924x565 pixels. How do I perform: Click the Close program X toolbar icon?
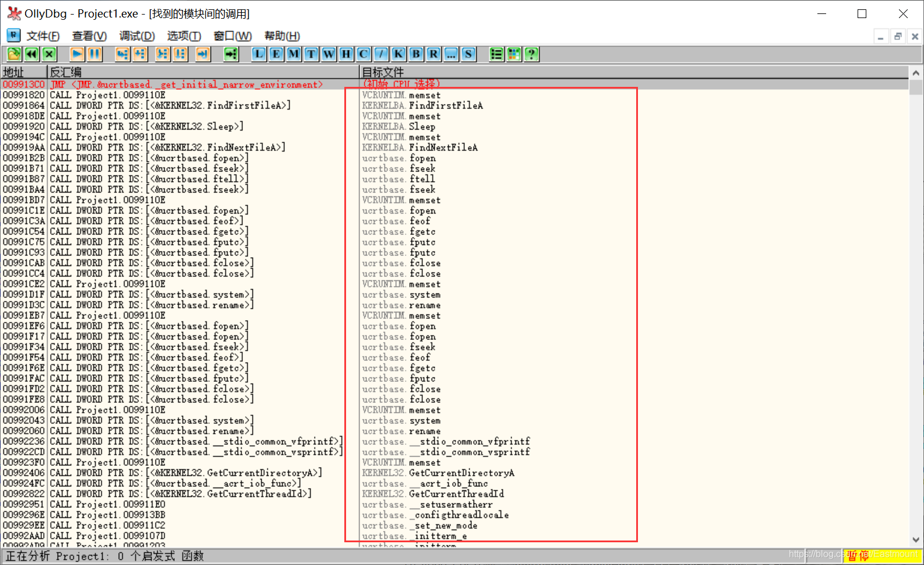click(50, 54)
